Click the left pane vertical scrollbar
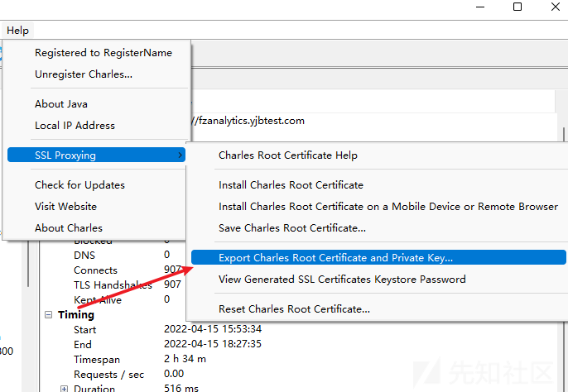This screenshot has height=392, width=568. click(x=29, y=265)
